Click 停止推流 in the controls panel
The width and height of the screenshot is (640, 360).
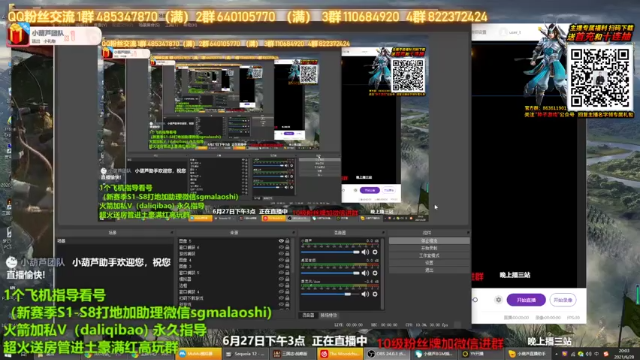coord(429,241)
